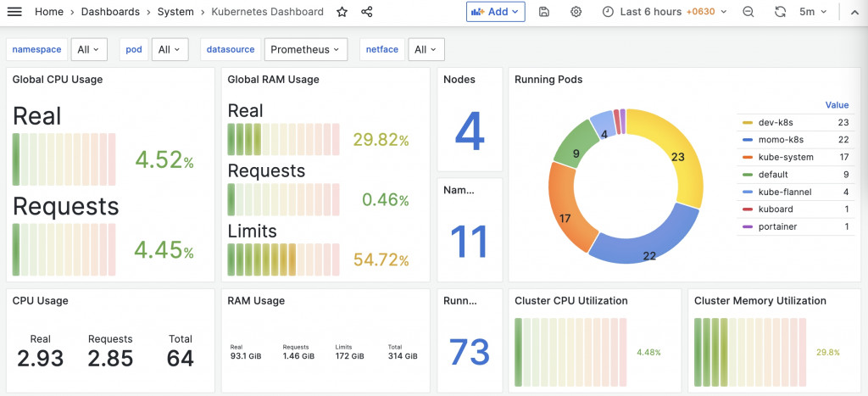Image resolution: width=868 pixels, height=396 pixels.
Task: Open Cluster Memory Utilization panel title
Action: 760,301
